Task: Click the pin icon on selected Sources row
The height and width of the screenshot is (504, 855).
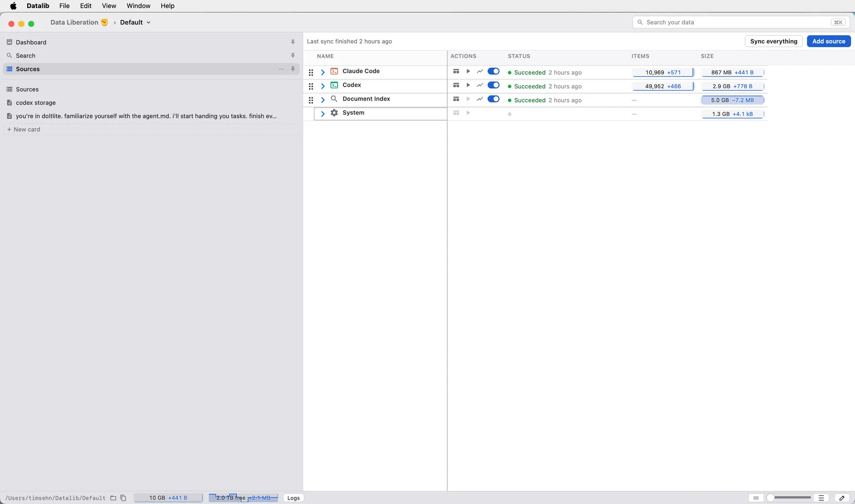Action: pos(293,69)
